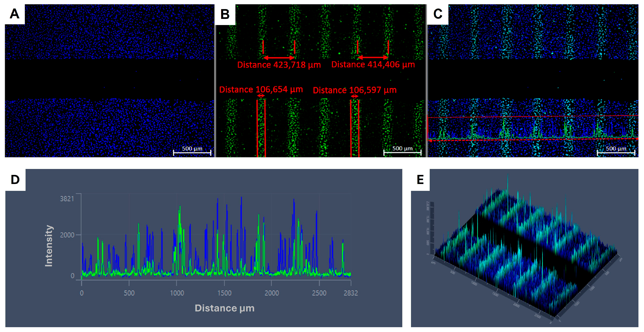Click the 'Intensity' y-axis title
Screen dimensions: 644x332
pyautogui.click(x=49, y=246)
